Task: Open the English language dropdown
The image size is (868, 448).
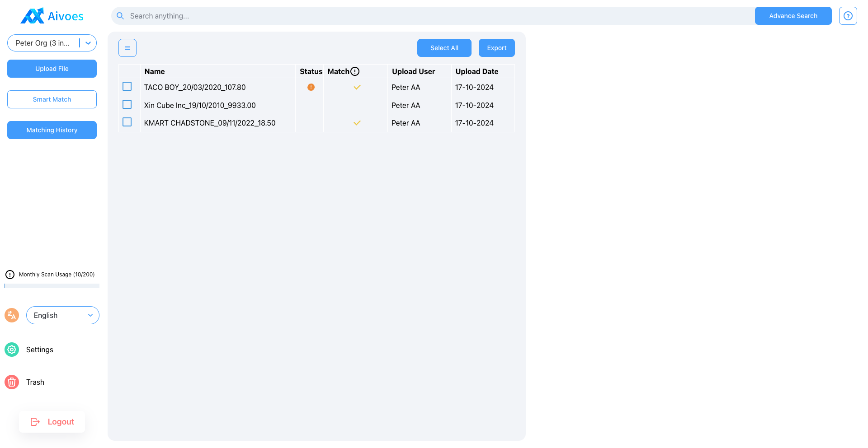Action: click(63, 315)
